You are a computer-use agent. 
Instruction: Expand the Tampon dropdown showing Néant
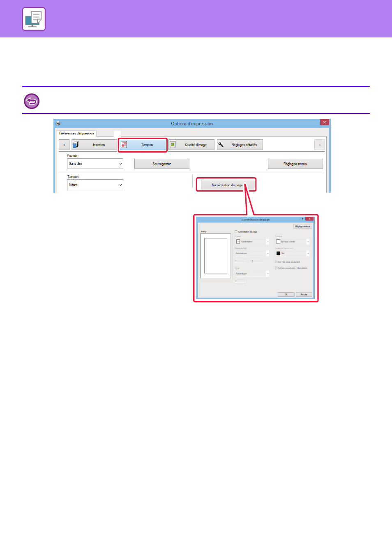pyautogui.click(x=95, y=185)
